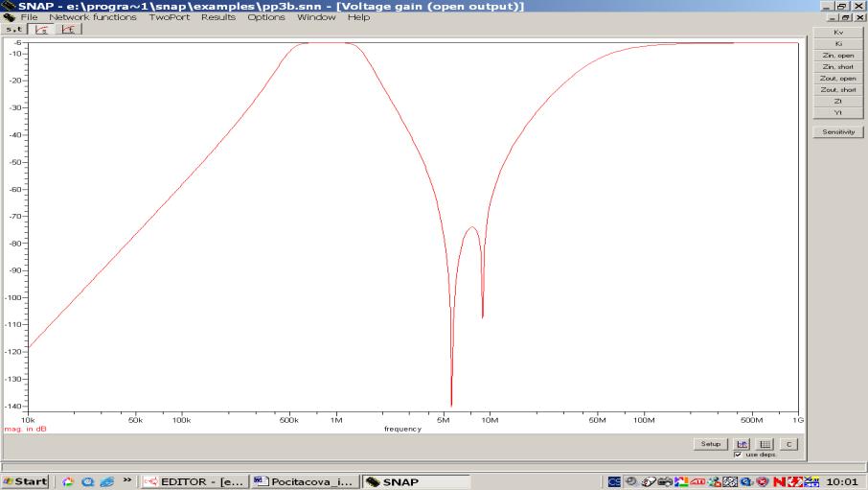
Task: Open the Help menu
Action: click(x=358, y=17)
